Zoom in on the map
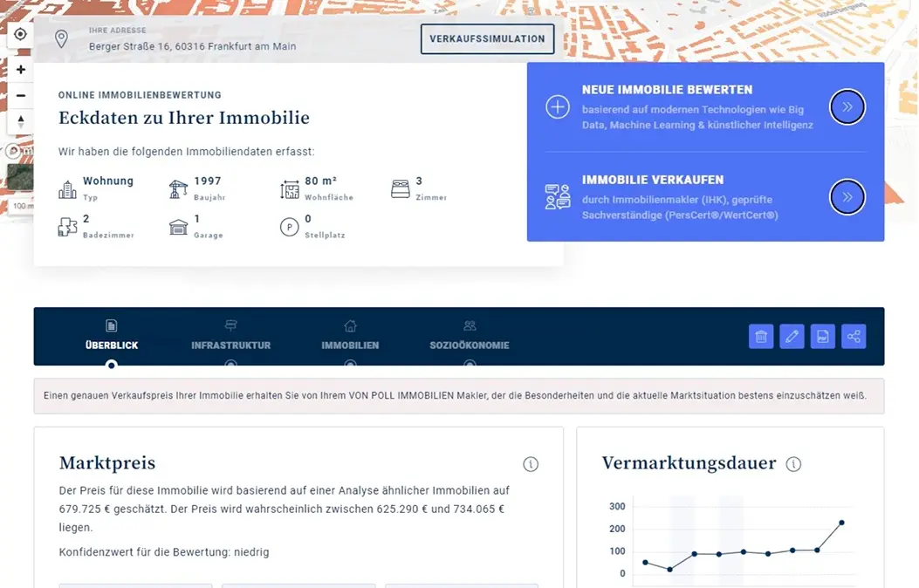This screenshot has height=588, width=919. (21, 70)
